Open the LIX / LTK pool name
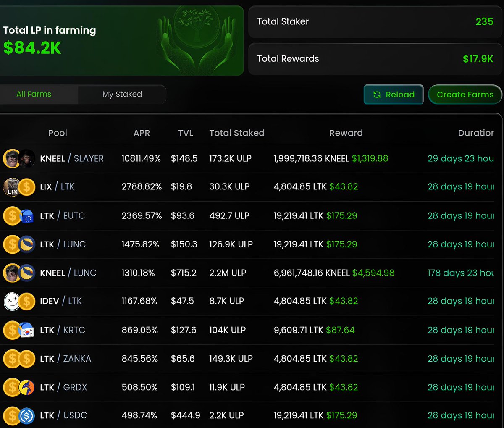The height and width of the screenshot is (428, 504). tap(57, 187)
